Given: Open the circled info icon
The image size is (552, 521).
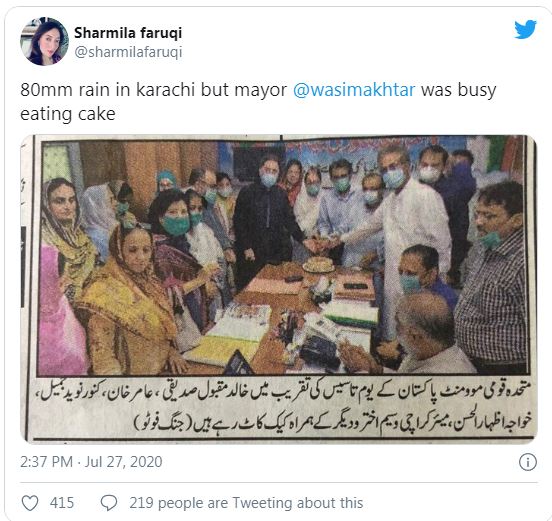Looking at the screenshot, I should [x=528, y=462].
